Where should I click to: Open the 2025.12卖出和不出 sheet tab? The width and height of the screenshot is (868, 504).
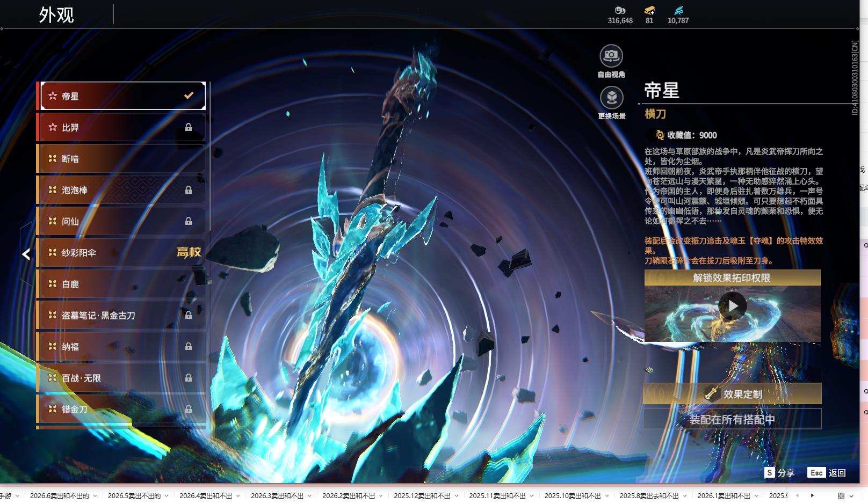pos(422,496)
